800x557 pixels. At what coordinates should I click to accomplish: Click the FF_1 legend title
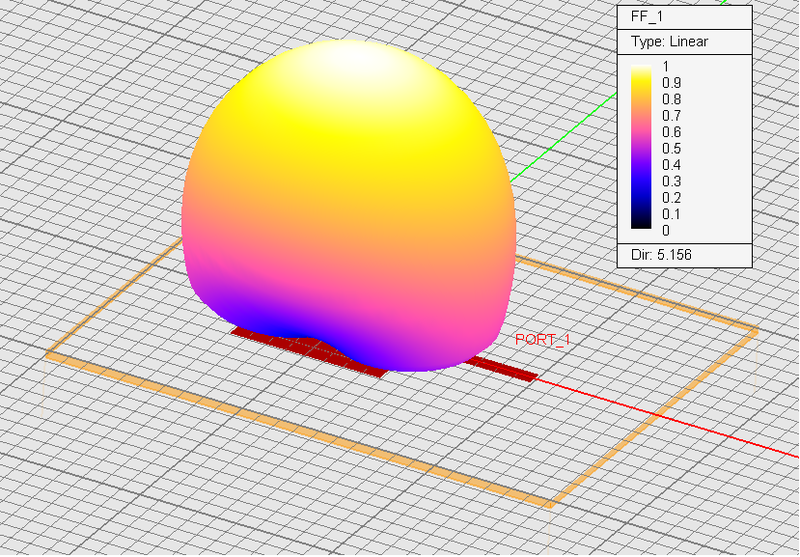click(647, 16)
